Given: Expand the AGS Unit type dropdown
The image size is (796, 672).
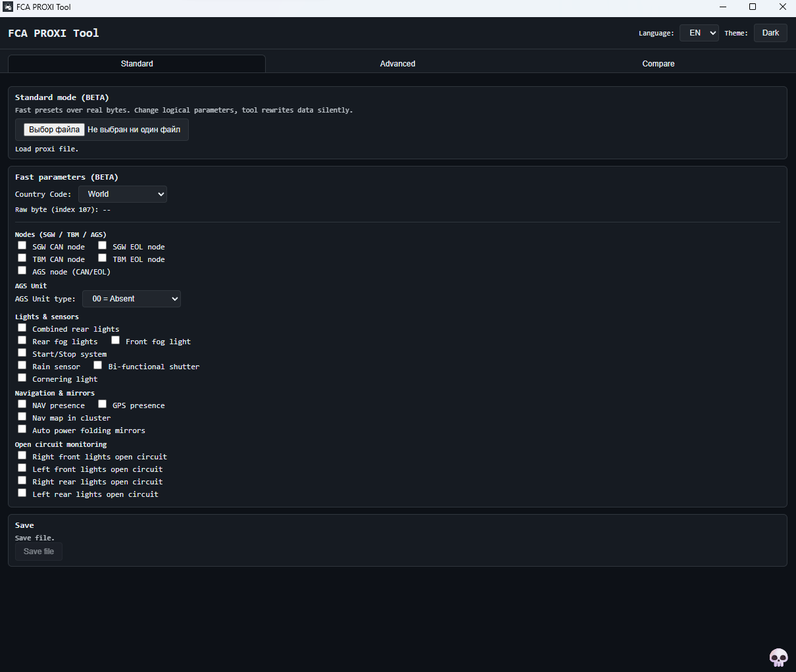Looking at the screenshot, I should [x=132, y=299].
